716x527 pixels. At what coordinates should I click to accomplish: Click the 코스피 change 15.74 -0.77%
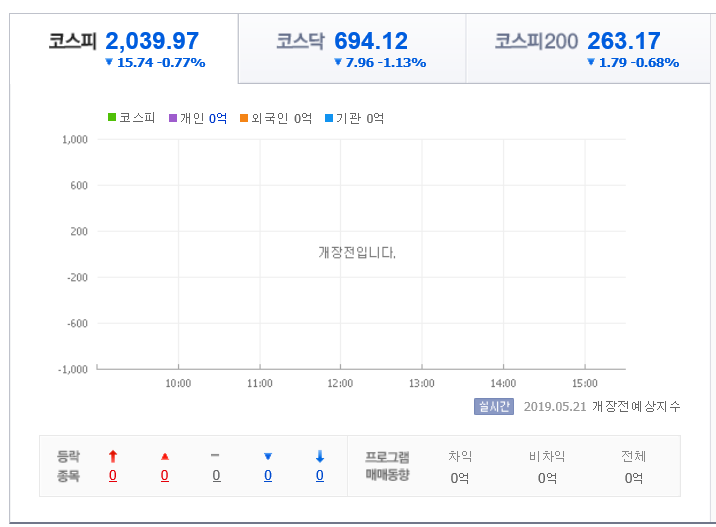point(155,63)
